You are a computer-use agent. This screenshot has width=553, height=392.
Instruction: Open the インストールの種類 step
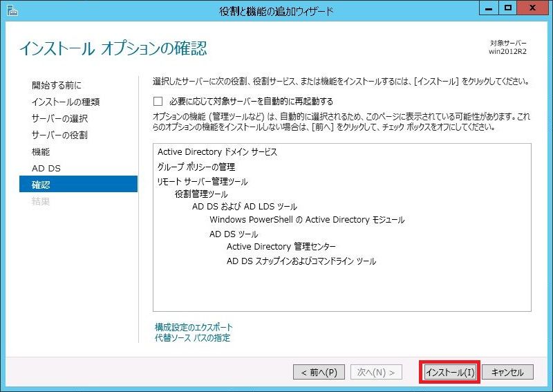(66, 102)
